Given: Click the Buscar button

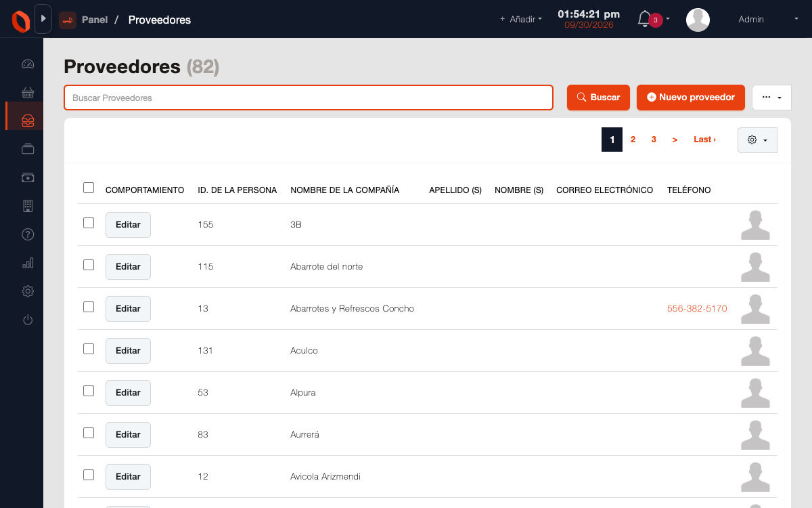Looking at the screenshot, I should click(598, 98).
